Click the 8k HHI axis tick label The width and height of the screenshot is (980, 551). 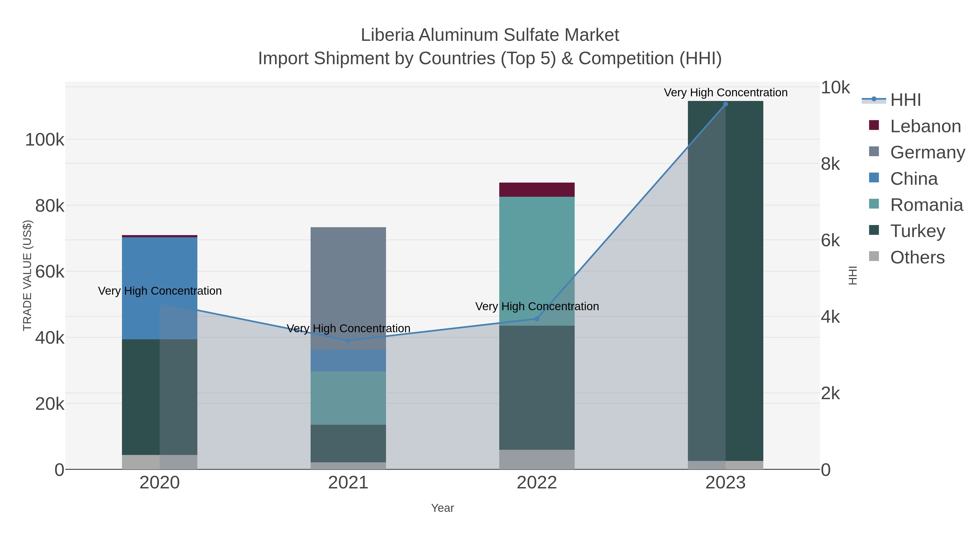coord(830,164)
